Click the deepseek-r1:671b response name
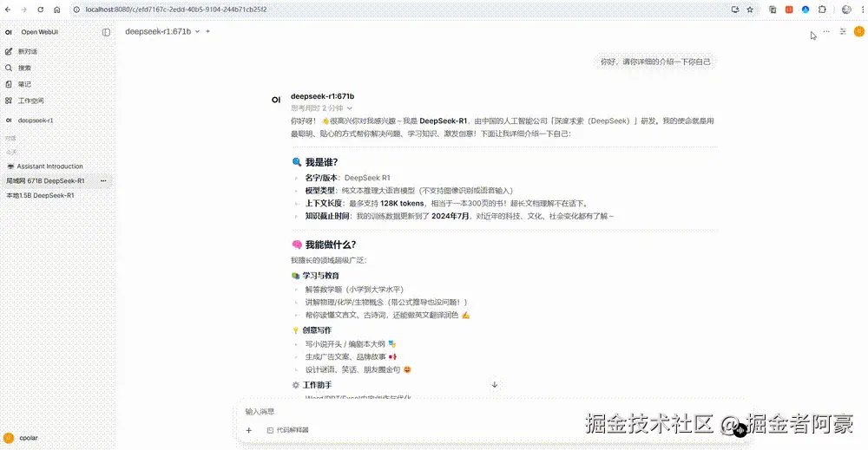Image resolution: width=868 pixels, height=450 pixels. (x=322, y=96)
